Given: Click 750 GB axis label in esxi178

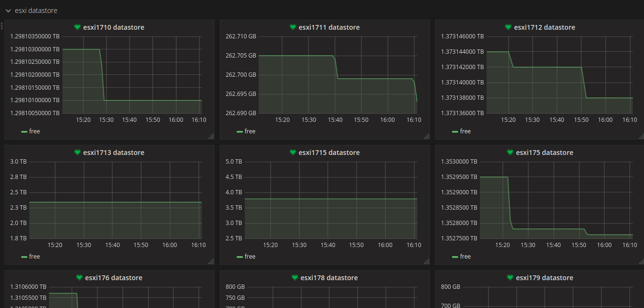Looking at the screenshot, I should [235, 297].
